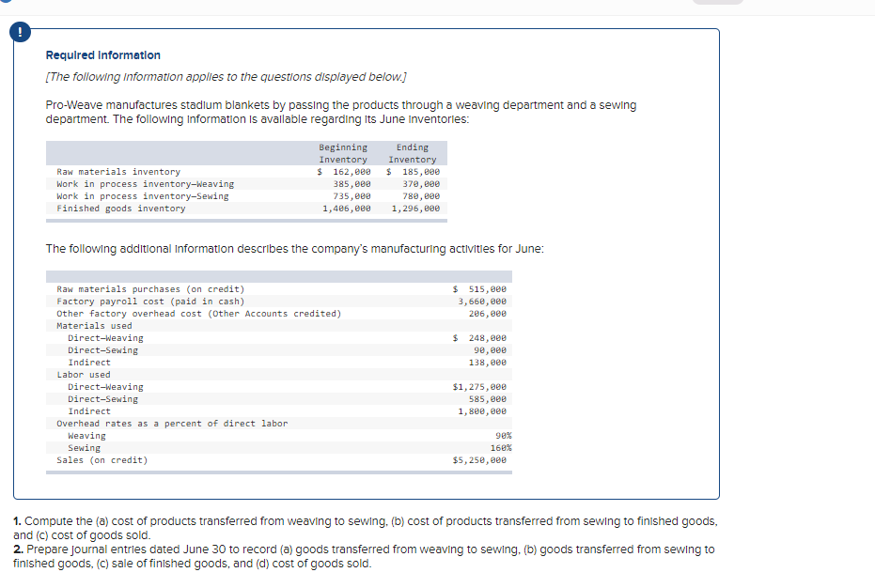Viewport: 875px width, 588px height.
Task: Select the 'Labor used' row label
Action: (84, 375)
